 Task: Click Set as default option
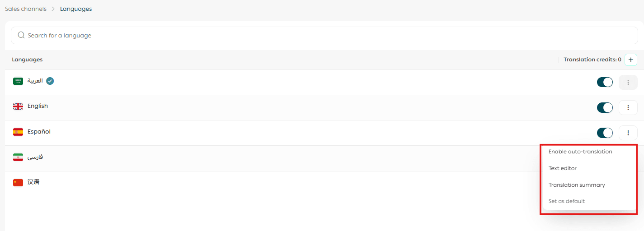click(x=567, y=201)
